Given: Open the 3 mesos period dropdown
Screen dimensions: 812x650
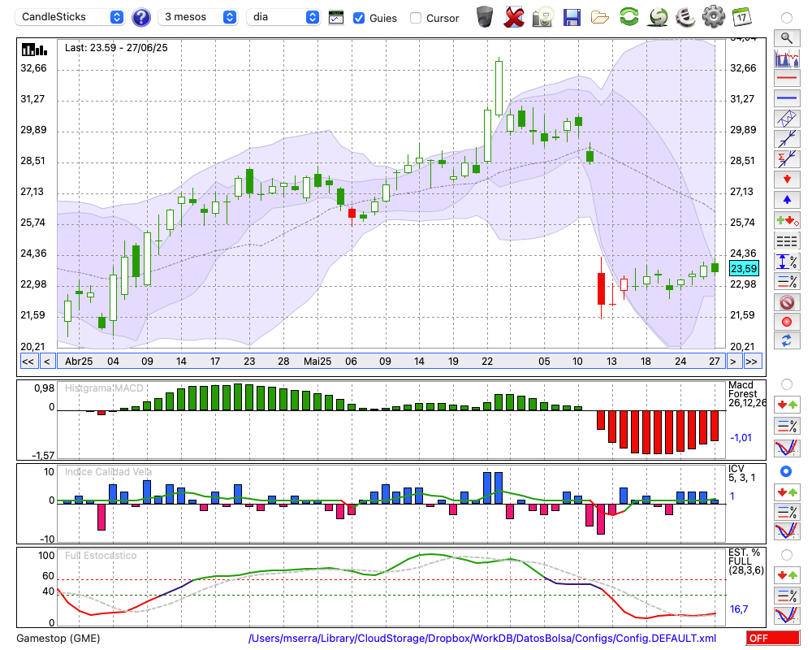Looking at the screenshot, I should [x=197, y=17].
